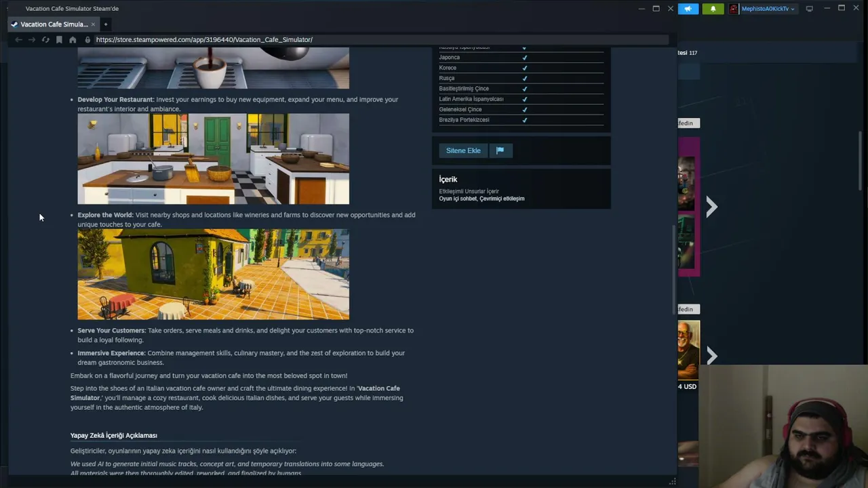Click the Brezilya Portekizcesi language row

[521, 120]
